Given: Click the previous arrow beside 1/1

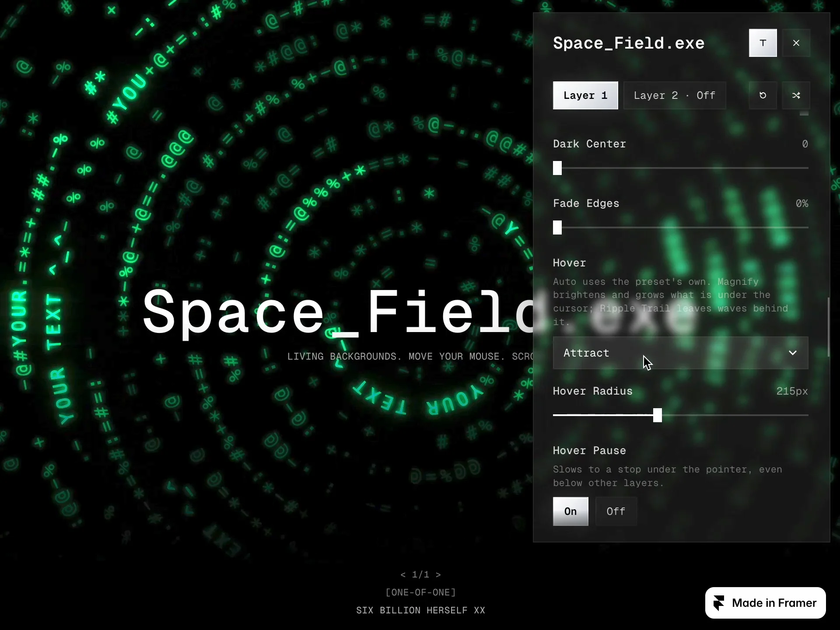Looking at the screenshot, I should pyautogui.click(x=403, y=574).
